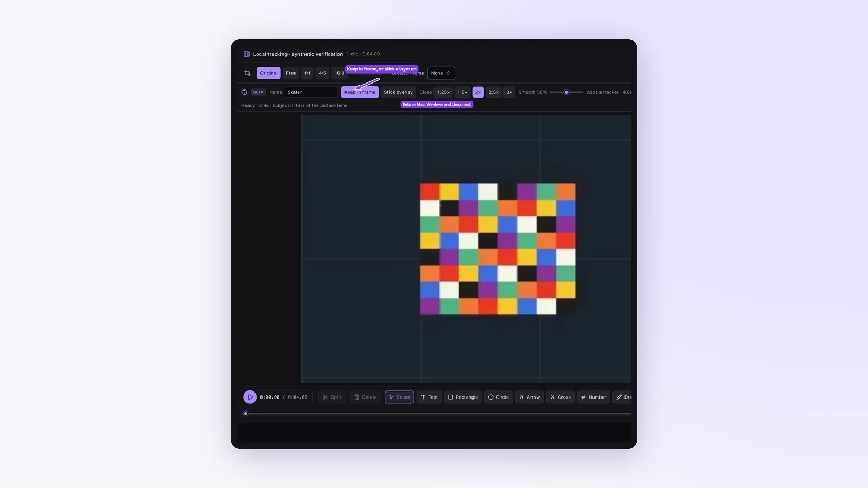Pick the Text annotation tool
Image resolution: width=868 pixels, height=488 pixels.
[429, 397]
